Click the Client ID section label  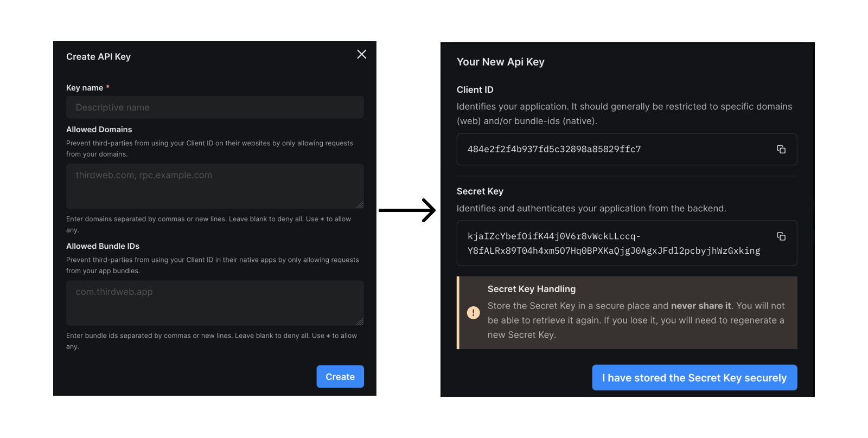[x=475, y=89]
